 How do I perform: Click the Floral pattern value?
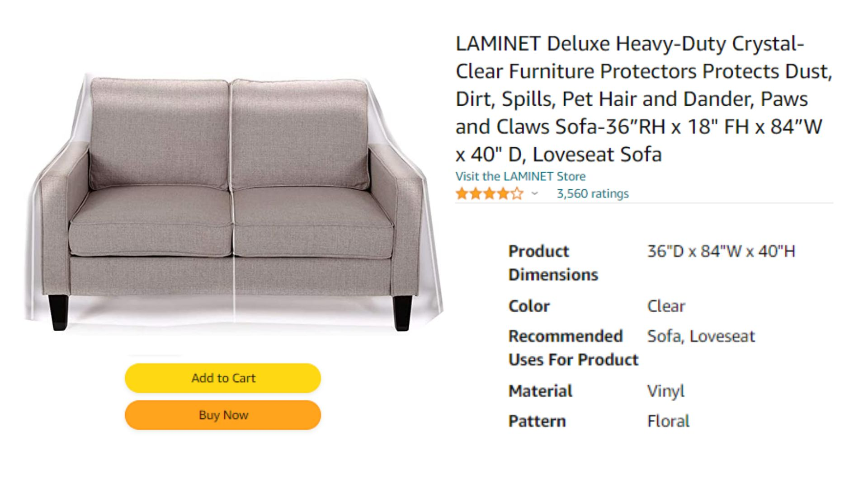tap(668, 421)
